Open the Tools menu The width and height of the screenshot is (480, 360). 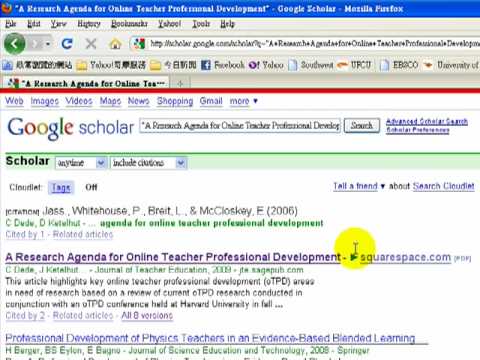point(201,24)
